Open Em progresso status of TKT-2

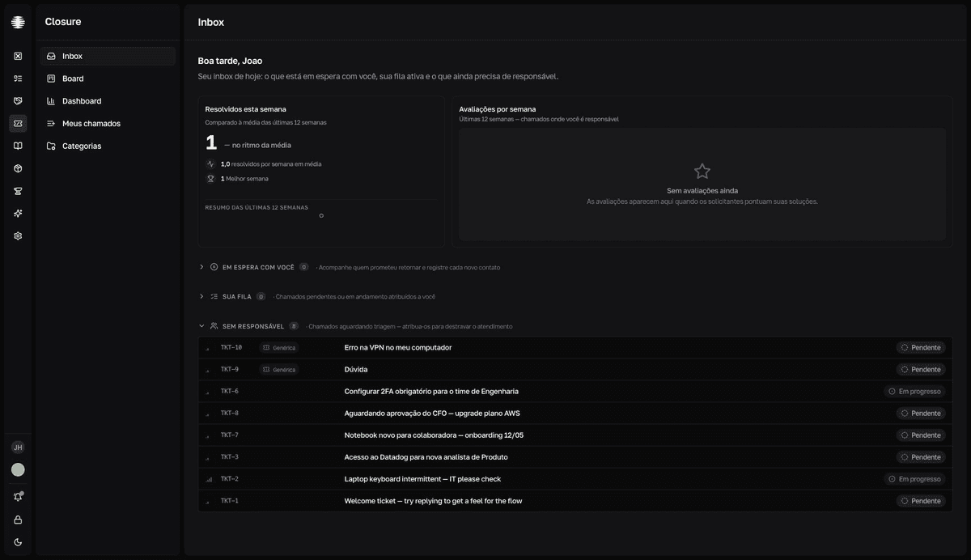pos(914,479)
